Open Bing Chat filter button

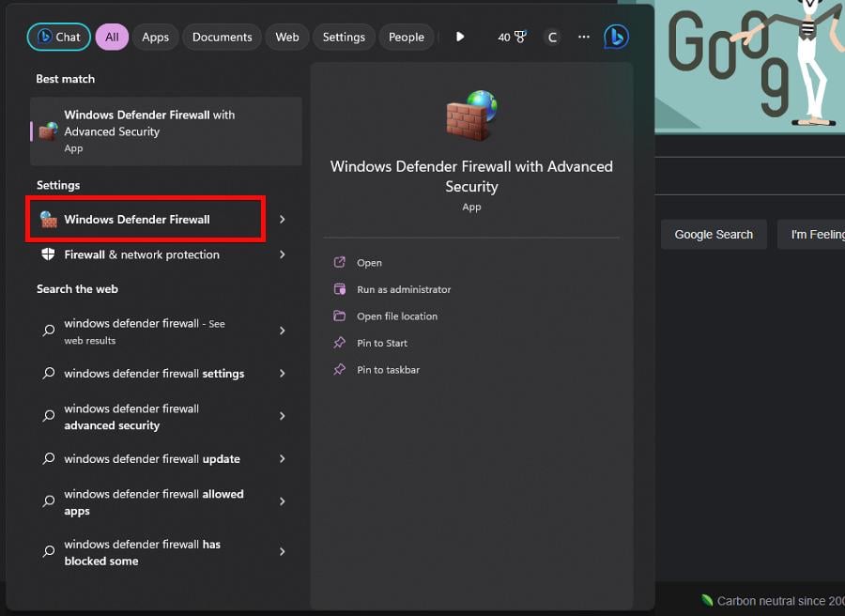(x=59, y=38)
